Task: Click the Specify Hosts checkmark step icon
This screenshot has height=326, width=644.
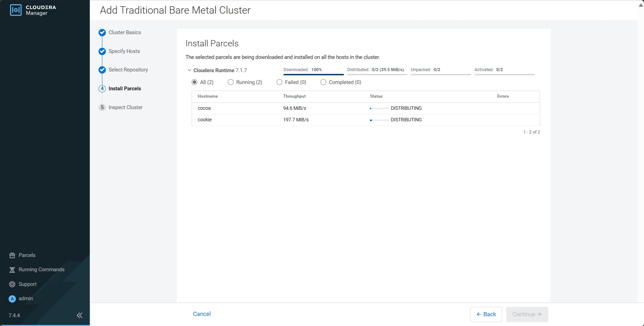Action: [102, 51]
